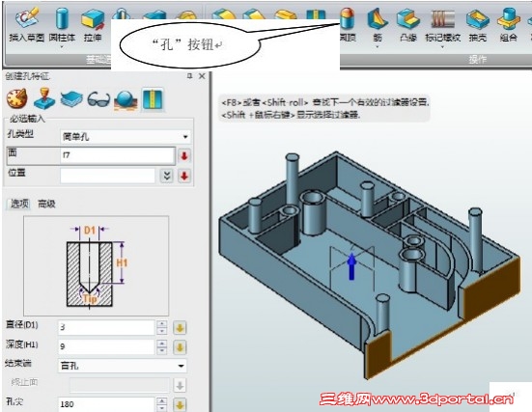
Task: Select the 凸缘 flange tool
Action: coord(408,25)
